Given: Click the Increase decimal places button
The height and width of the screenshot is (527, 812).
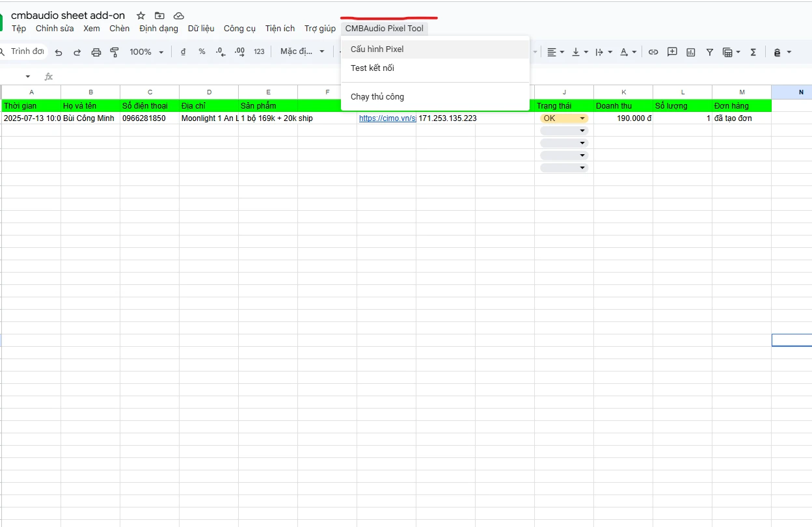Looking at the screenshot, I should pos(239,52).
